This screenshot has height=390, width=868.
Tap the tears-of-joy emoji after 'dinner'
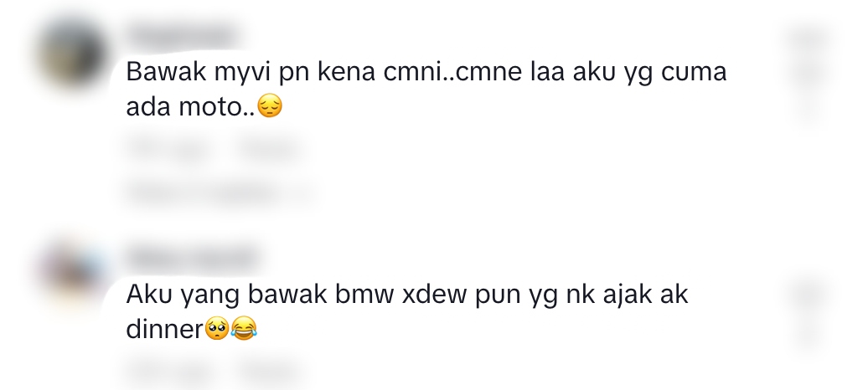pos(244,328)
